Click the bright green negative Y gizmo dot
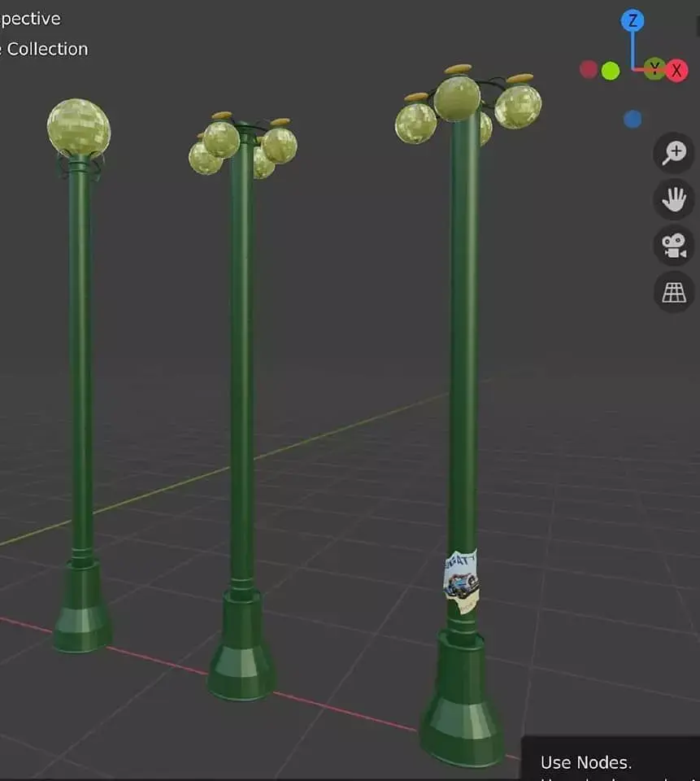The height and width of the screenshot is (781, 700). pyautogui.click(x=611, y=72)
